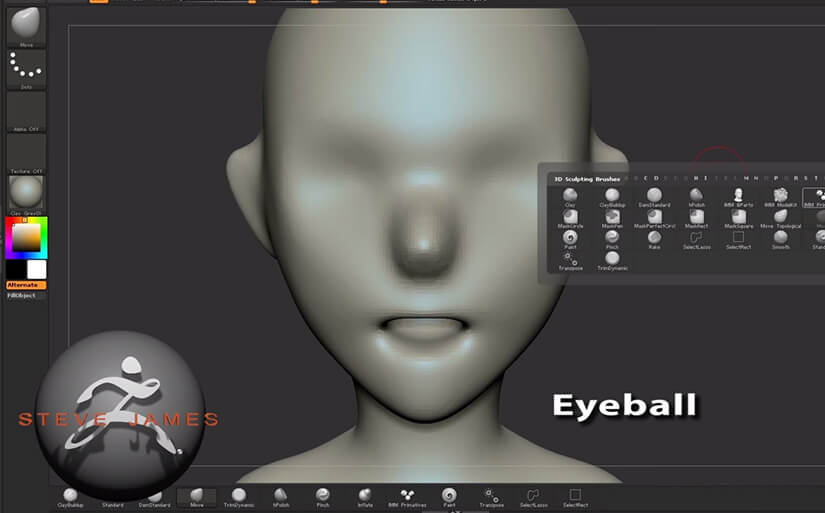Pick Paint brush in the popup palette
The height and width of the screenshot is (513, 825).
[570, 240]
